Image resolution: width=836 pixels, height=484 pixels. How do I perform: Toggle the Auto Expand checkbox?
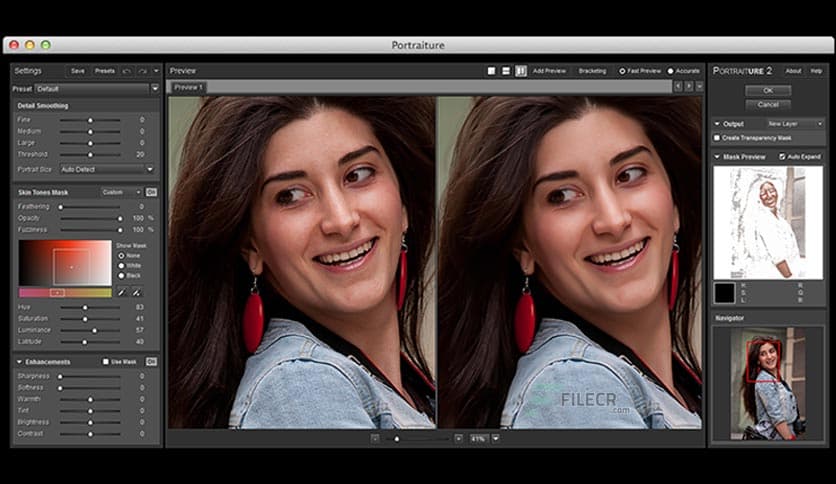tap(782, 157)
